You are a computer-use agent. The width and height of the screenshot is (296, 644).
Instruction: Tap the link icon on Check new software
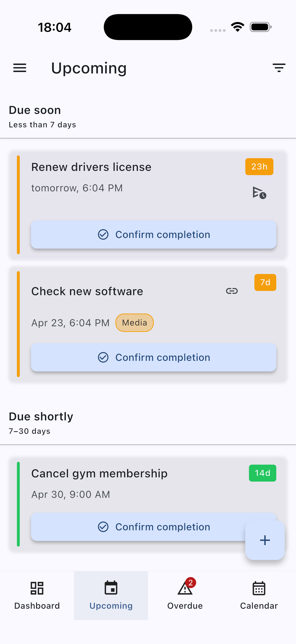(x=232, y=291)
